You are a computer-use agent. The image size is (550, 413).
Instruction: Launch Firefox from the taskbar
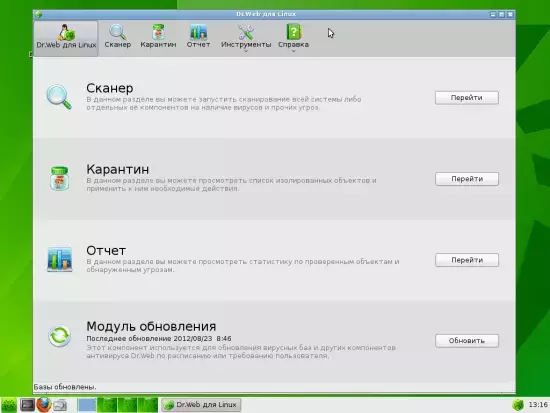click(x=44, y=405)
